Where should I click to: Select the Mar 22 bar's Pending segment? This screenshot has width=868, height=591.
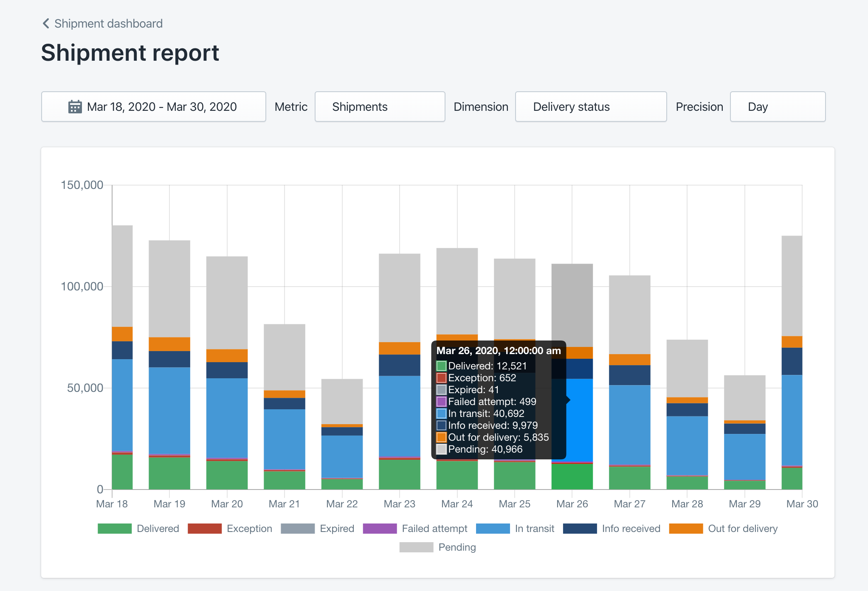(x=342, y=401)
